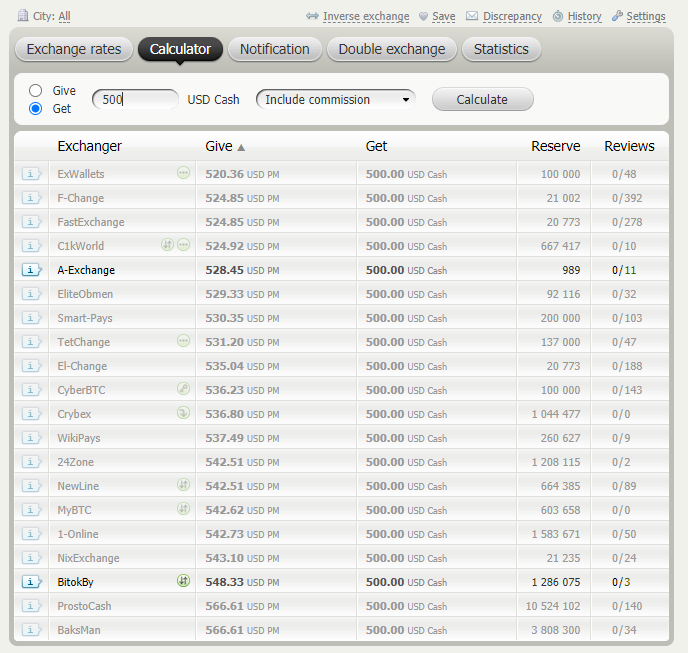Open info icon for FastExchange row

31,222
